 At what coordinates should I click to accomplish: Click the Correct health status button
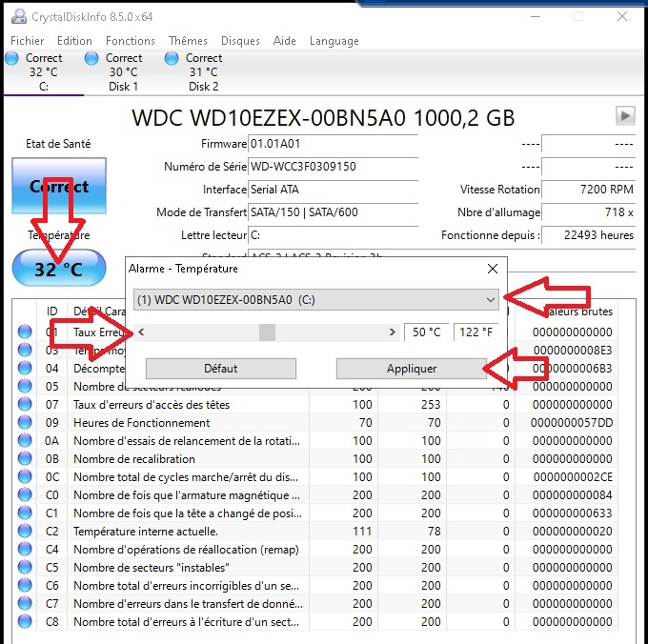tap(59, 187)
